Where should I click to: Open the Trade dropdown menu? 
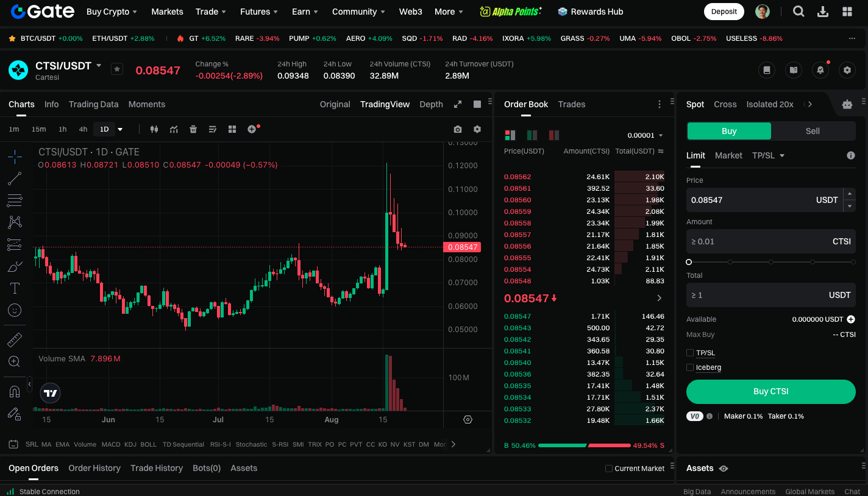(x=211, y=12)
